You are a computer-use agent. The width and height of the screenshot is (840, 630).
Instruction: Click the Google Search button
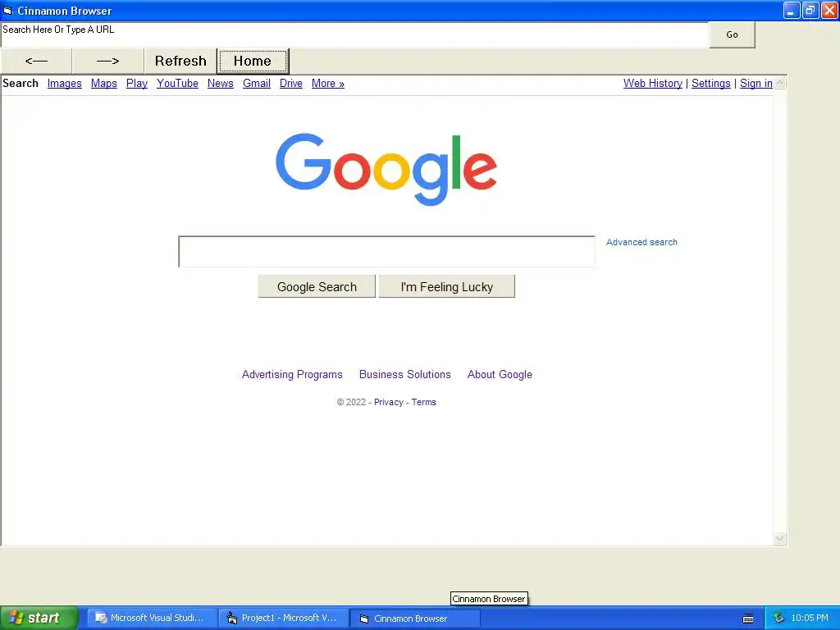tap(317, 286)
